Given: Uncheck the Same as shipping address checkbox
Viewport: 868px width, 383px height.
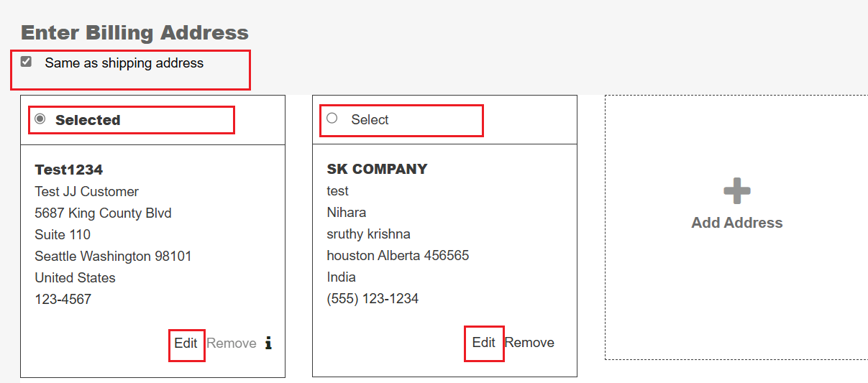Looking at the screenshot, I should click(27, 63).
